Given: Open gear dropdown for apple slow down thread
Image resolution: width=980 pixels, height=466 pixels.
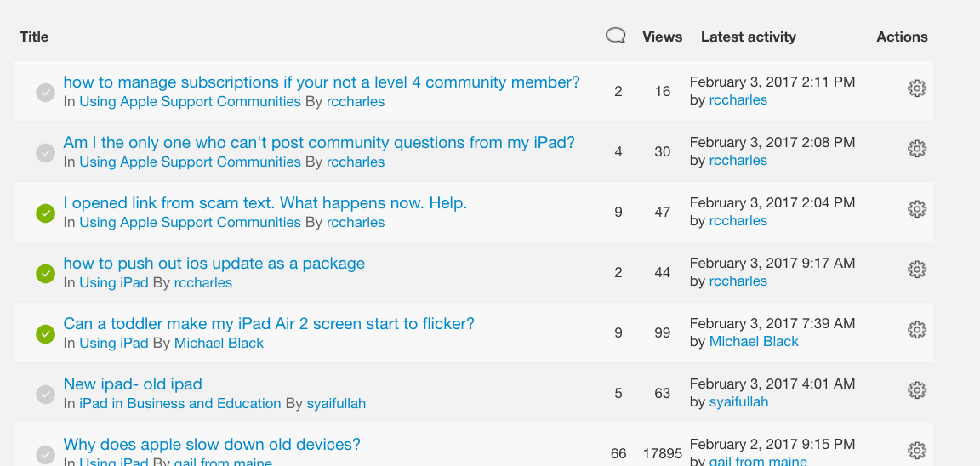Looking at the screenshot, I should (x=916, y=451).
